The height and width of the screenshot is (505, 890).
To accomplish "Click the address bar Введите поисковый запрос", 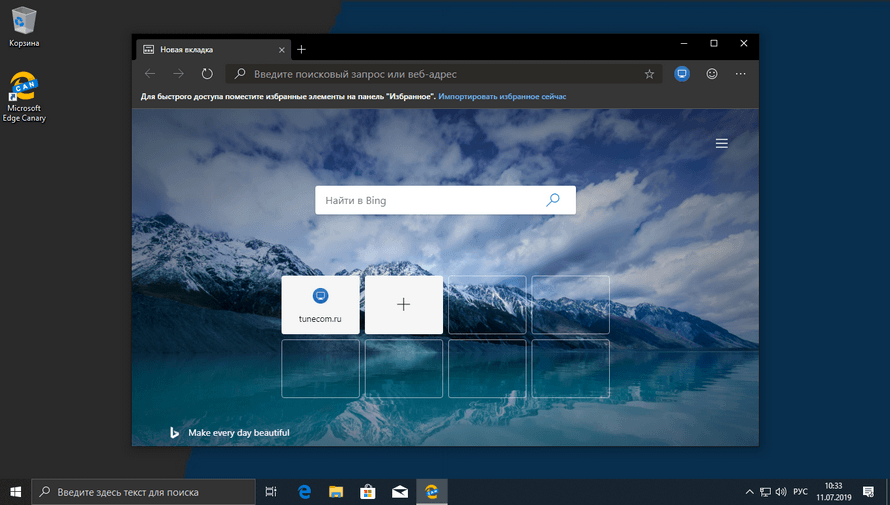I will pos(444,74).
